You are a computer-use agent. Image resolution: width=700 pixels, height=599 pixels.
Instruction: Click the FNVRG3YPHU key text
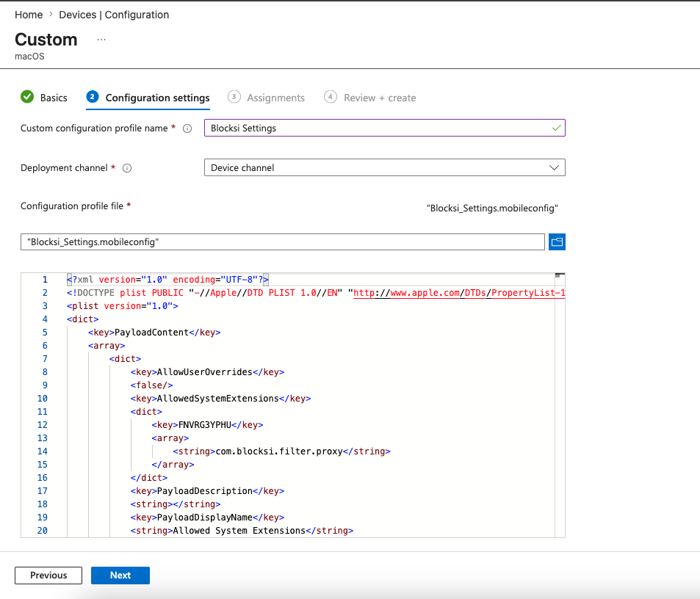point(205,424)
